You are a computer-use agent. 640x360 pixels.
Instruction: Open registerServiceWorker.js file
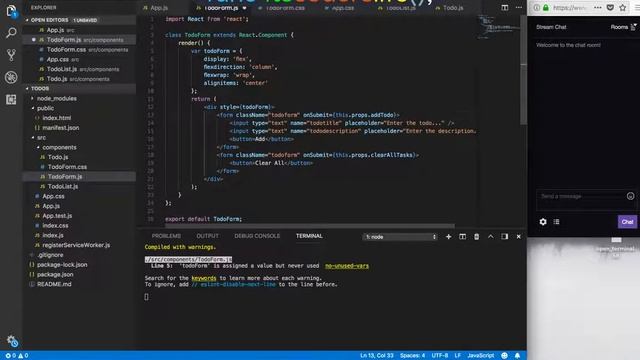click(x=76, y=245)
